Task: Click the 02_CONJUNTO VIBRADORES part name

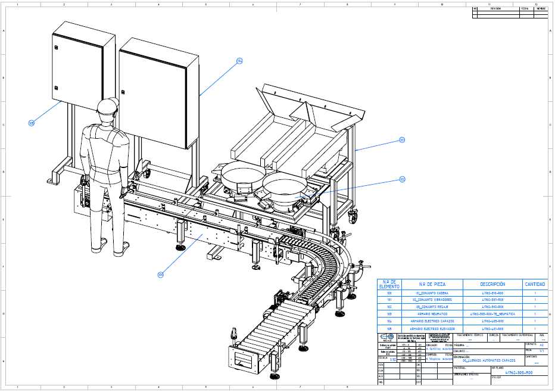Action: (x=432, y=300)
